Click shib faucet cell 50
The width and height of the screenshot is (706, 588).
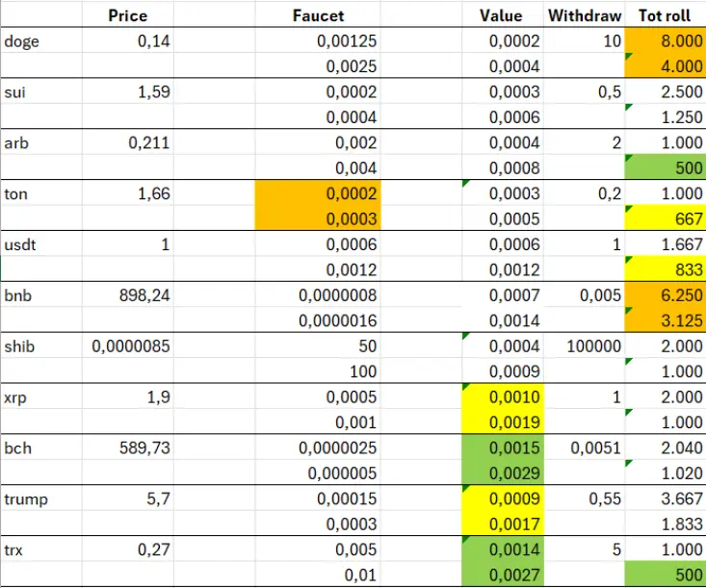pos(318,345)
